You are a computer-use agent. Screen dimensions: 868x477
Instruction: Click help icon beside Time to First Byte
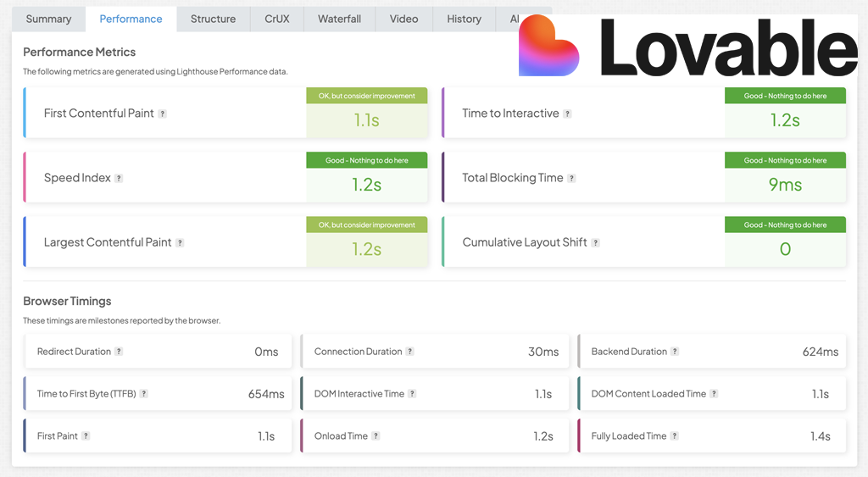tap(143, 393)
